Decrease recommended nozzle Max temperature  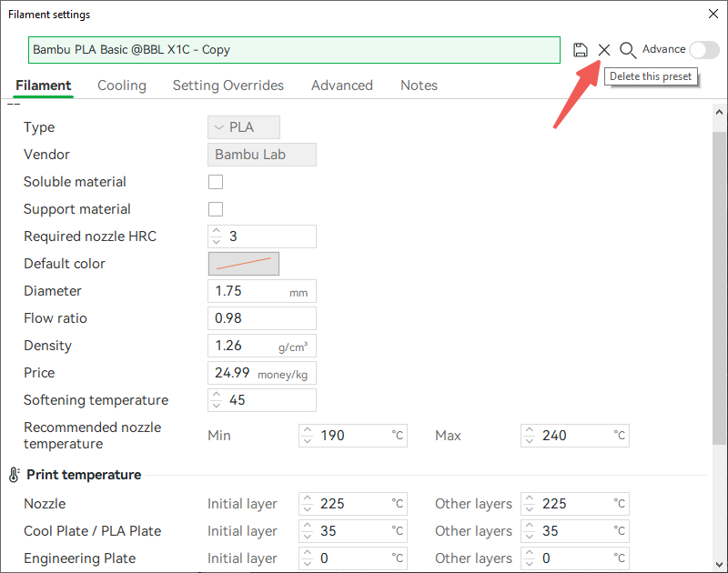point(530,441)
